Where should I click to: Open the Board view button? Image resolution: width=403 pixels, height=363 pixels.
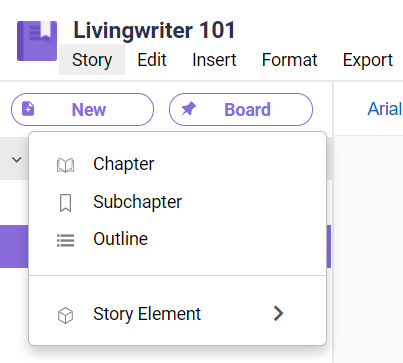[x=241, y=109]
